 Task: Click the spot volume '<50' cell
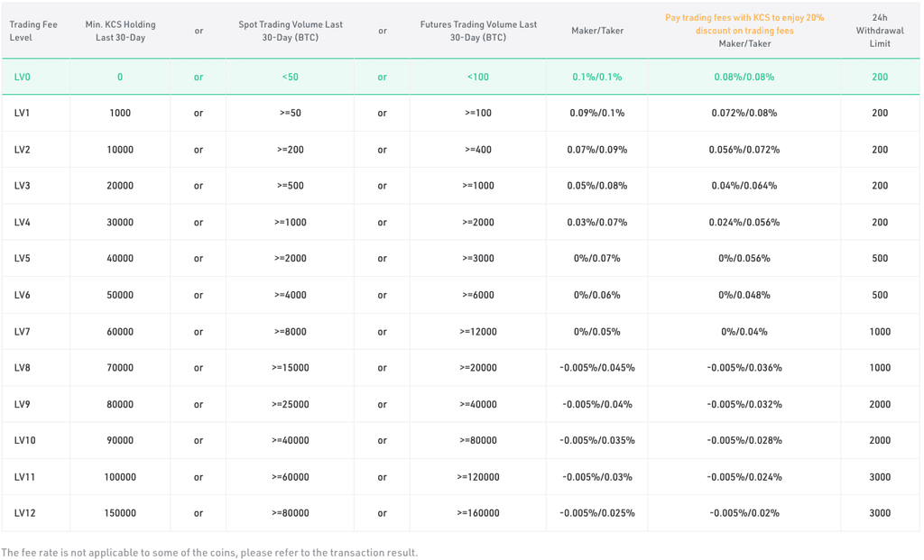click(x=290, y=78)
